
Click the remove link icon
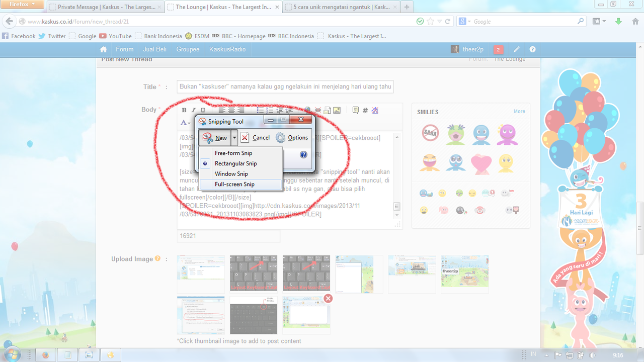click(x=317, y=110)
